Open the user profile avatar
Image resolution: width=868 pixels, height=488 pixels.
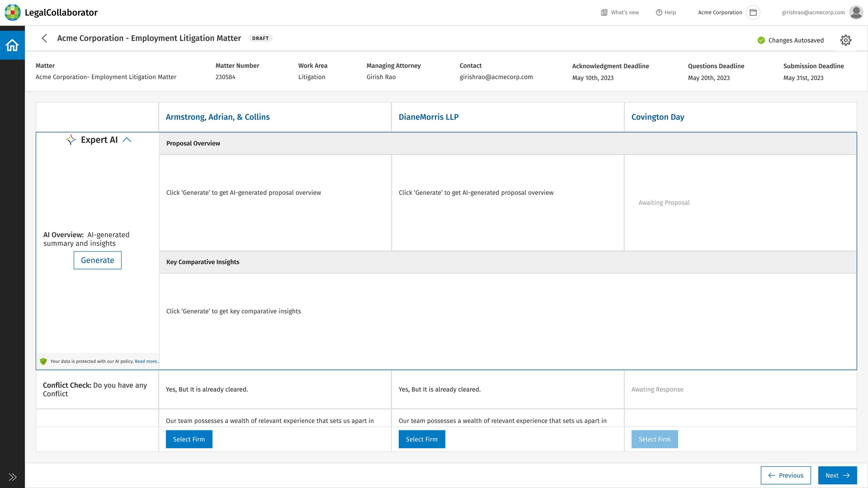coord(856,12)
